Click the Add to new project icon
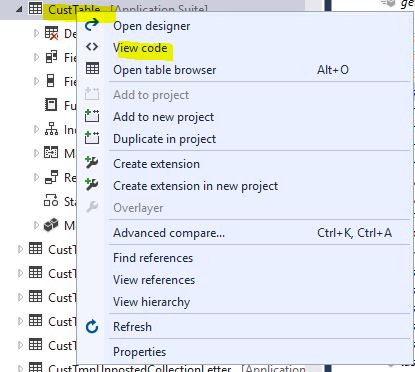415x372 pixels. click(92, 116)
